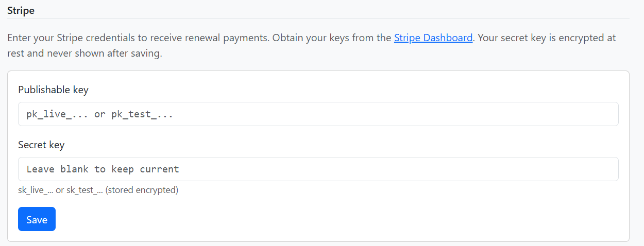Open the Stripe Dashboard link
Viewport: 644px width, 246px height.
[433, 38]
